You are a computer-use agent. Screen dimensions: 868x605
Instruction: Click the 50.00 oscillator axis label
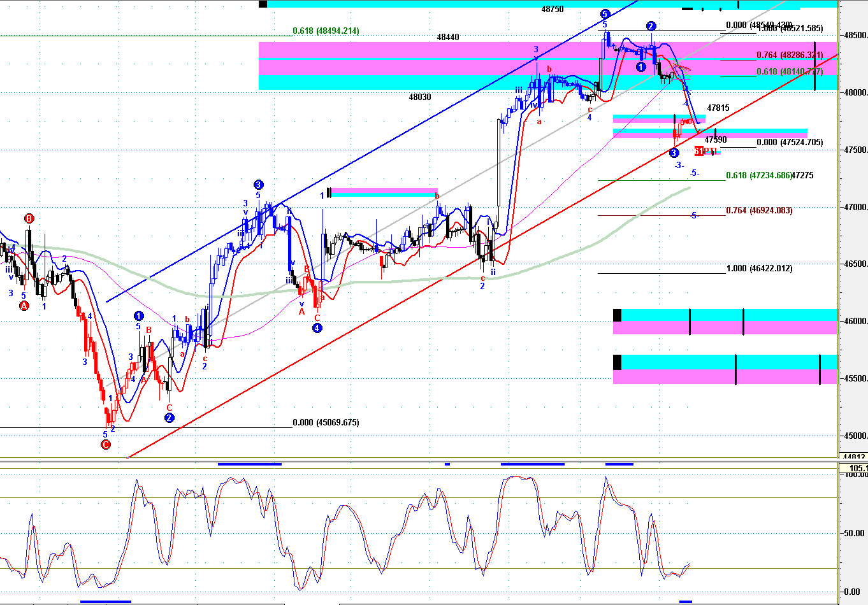click(x=855, y=533)
